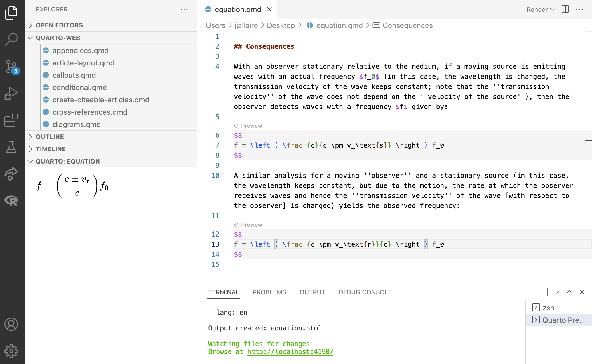Switch to the OUTPUT tab
The image size is (592, 364).
click(x=312, y=292)
